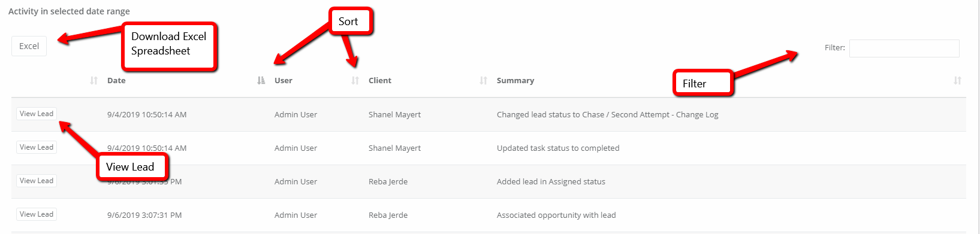Open View Lead for Updated task status row
980x234 pixels.
[37, 147]
